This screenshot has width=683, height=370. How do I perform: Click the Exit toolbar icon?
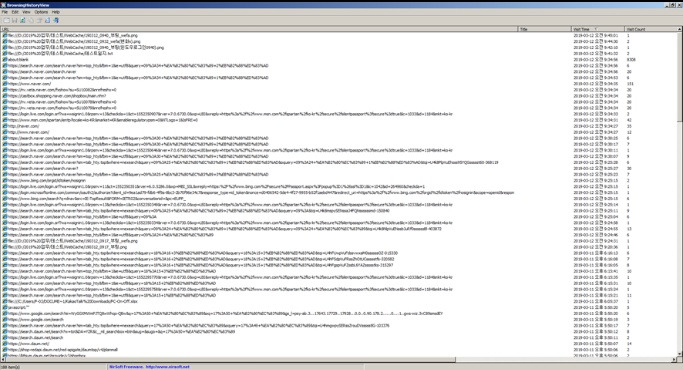56,20
